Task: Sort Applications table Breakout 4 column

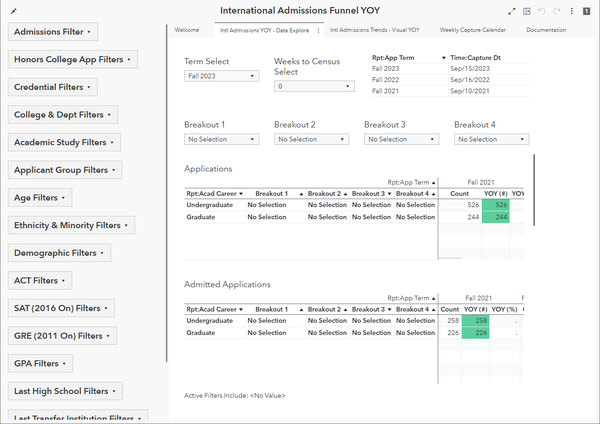Action: (433, 194)
